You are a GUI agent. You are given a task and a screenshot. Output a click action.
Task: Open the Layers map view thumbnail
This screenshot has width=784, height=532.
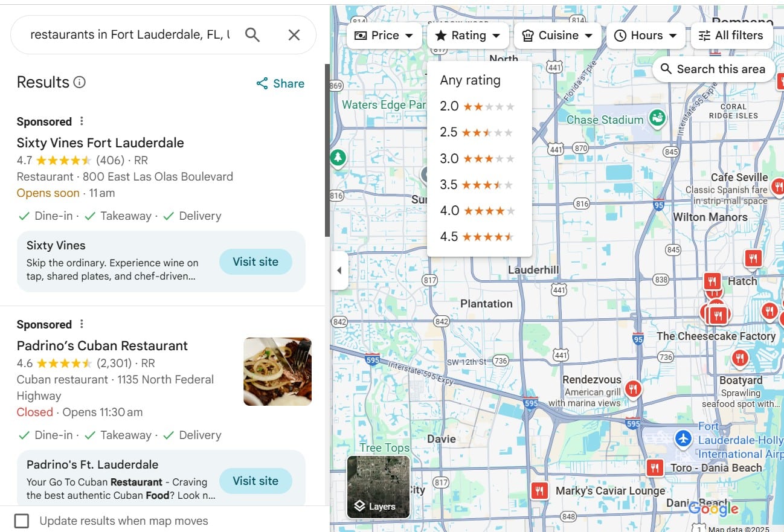pos(379,487)
